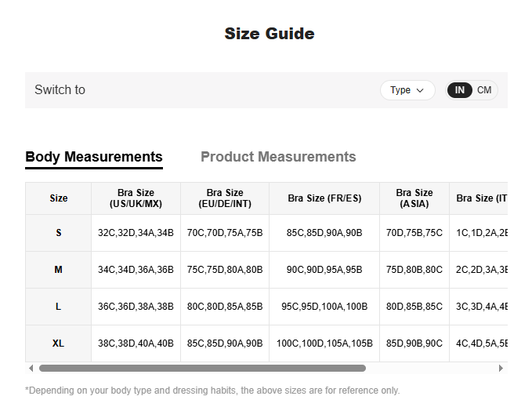Click cell 32C,32D,34A,34B
532x407 pixels.
(136, 233)
